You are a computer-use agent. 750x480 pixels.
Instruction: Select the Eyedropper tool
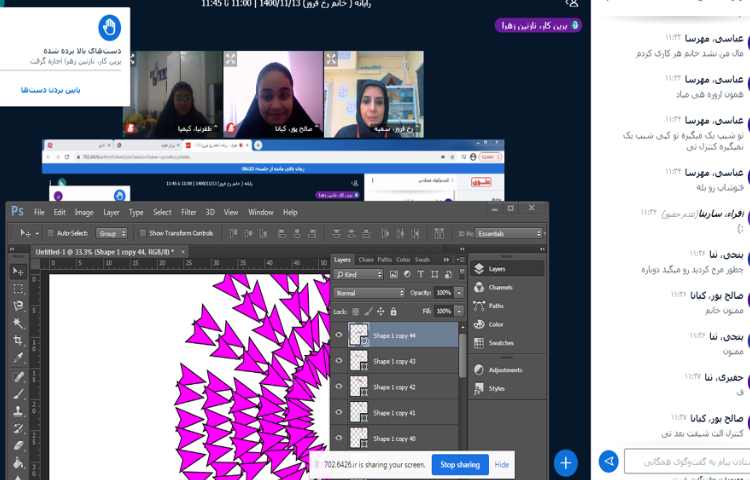tap(18, 358)
